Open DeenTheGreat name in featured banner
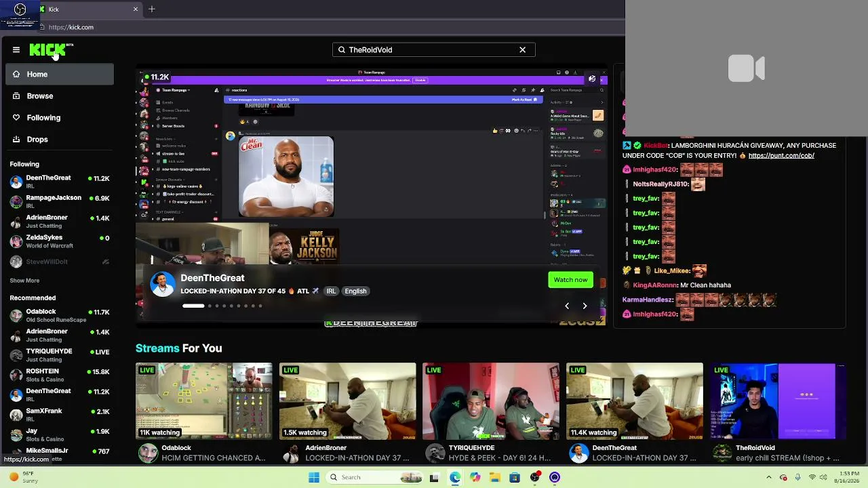Screen dimensions: 868x488 [x=212, y=278]
